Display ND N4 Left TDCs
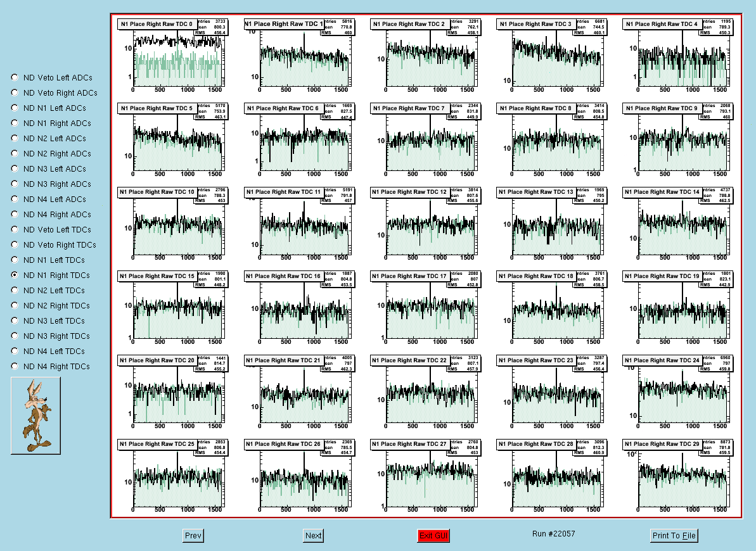The width and height of the screenshot is (756, 551). tap(15, 351)
